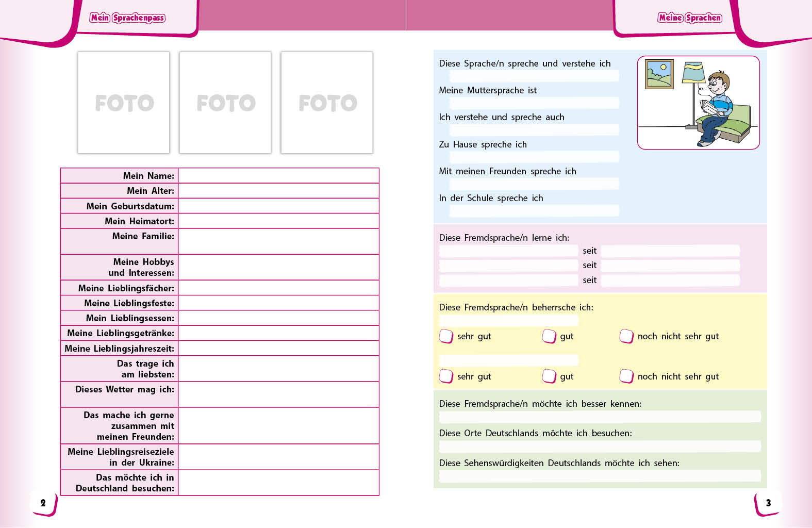Select the 'Meine Lieblingsjahreszeit:' entry cell
This screenshot has height=528, width=812.
click(278, 349)
